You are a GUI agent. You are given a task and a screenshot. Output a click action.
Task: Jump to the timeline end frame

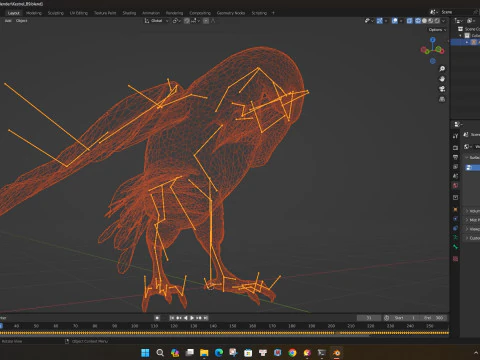[x=206, y=318]
